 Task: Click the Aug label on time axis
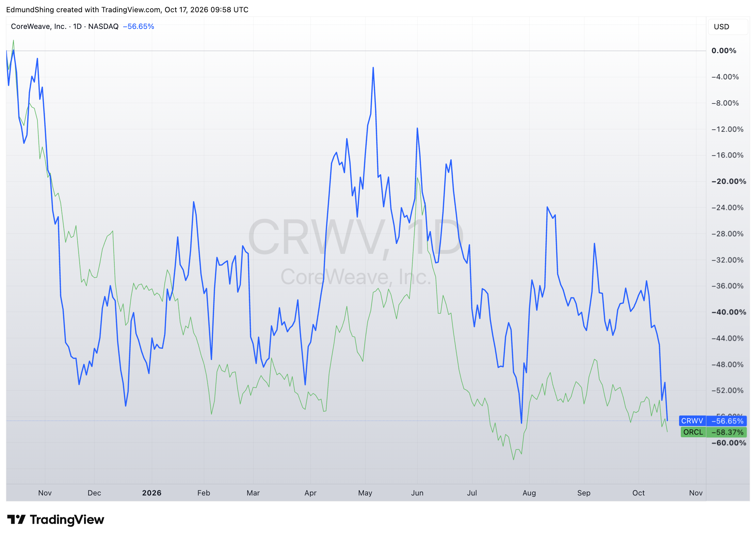tap(529, 493)
